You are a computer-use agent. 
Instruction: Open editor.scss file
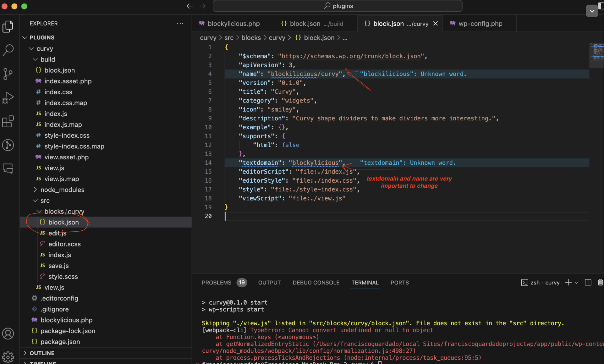[106, 244]
